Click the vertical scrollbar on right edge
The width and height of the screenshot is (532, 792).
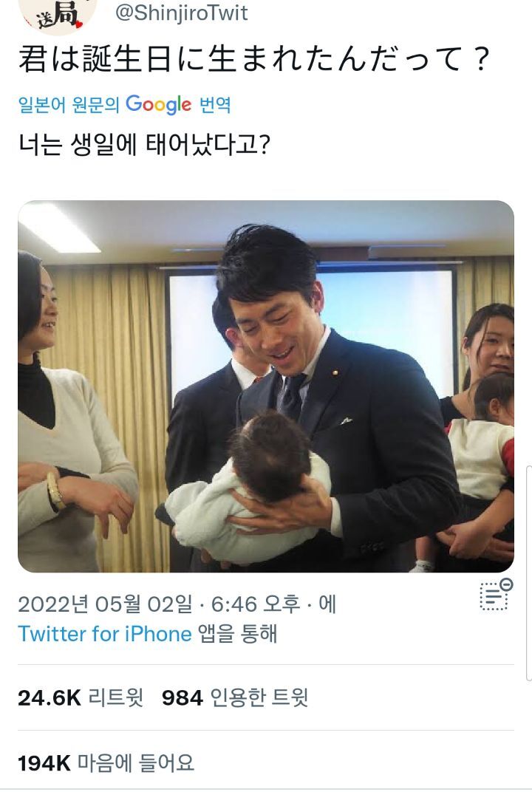(528, 573)
